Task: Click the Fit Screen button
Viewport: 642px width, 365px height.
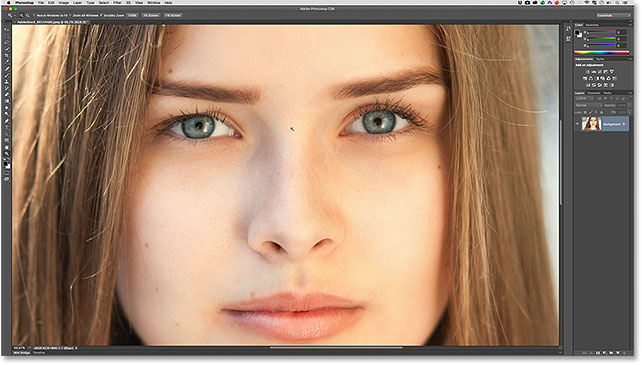Action: click(x=151, y=15)
